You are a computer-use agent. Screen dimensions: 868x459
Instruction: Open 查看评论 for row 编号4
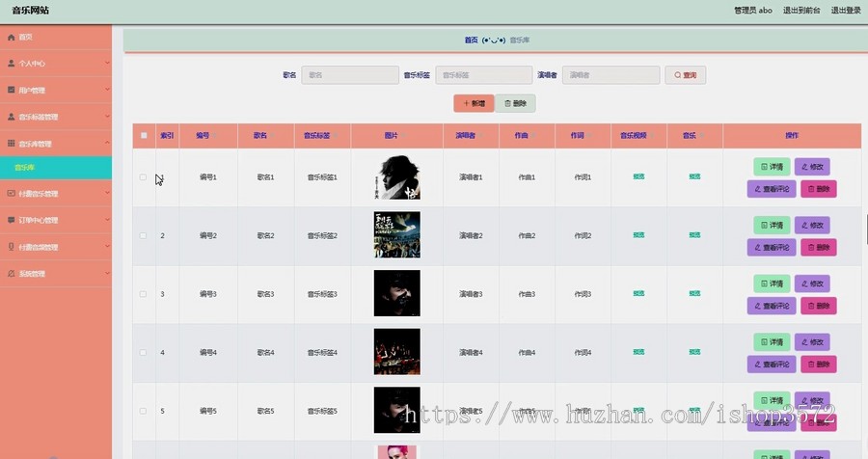(772, 364)
